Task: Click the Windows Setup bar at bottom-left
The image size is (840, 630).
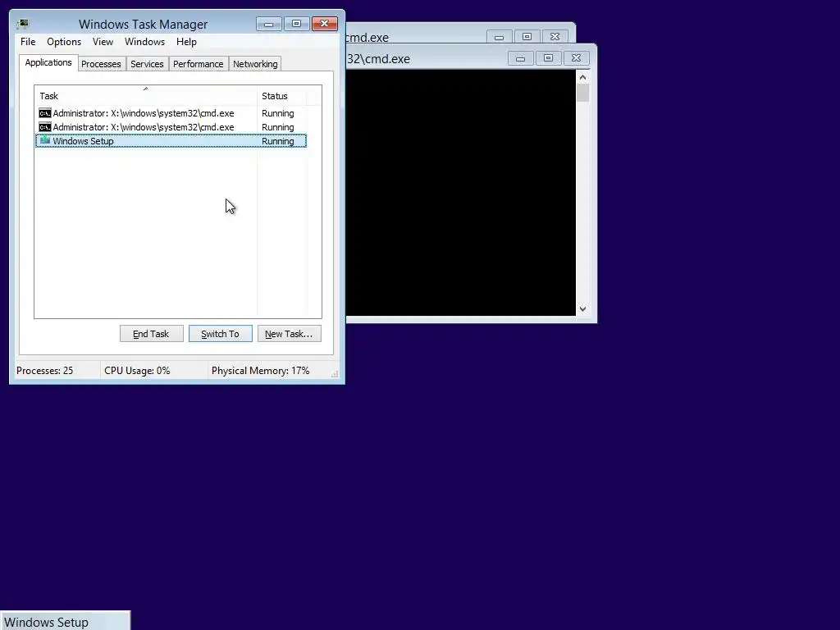Action: point(65,621)
